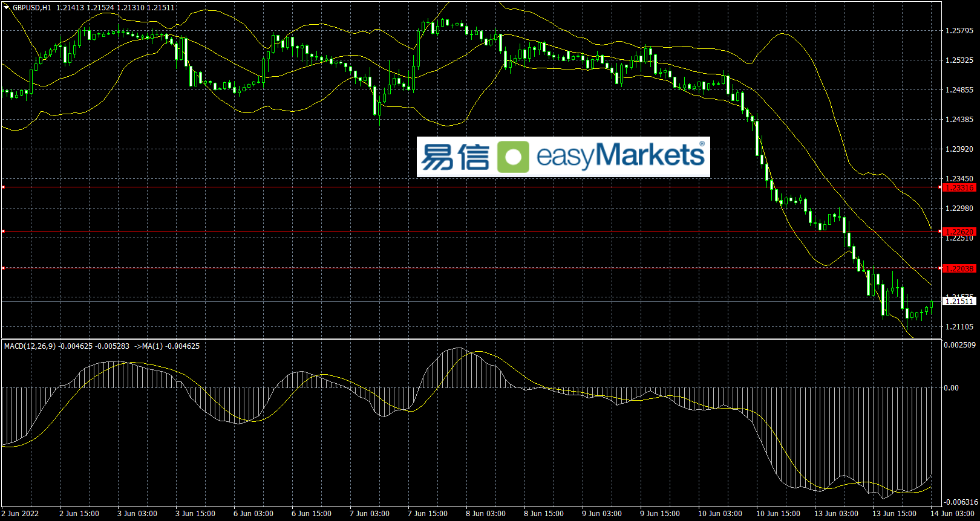Click the 2 Jun 2022 date label
980x521 pixels.
click(20, 514)
